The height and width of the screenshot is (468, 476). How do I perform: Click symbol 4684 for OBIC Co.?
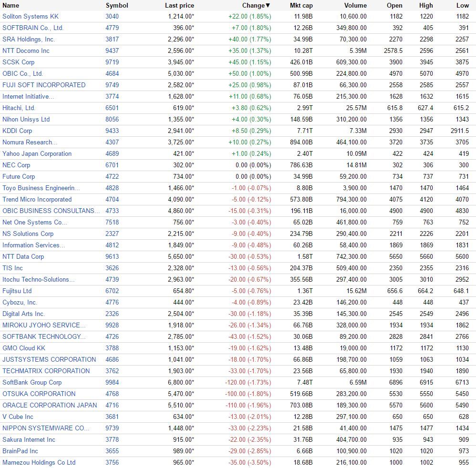[112, 73]
